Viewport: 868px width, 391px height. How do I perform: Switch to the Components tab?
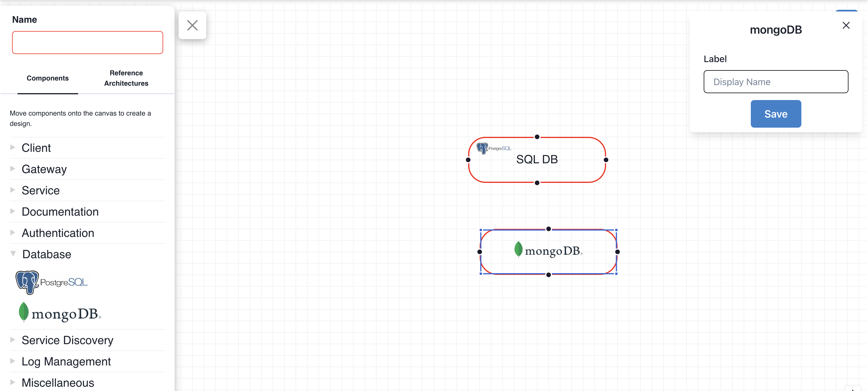tap(48, 78)
